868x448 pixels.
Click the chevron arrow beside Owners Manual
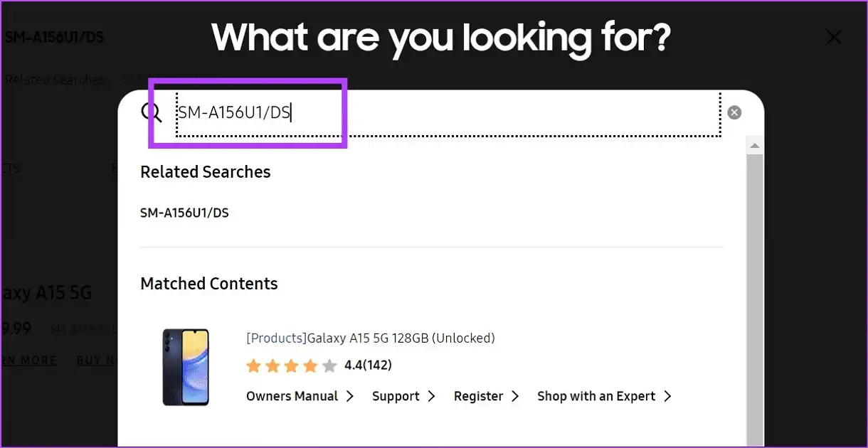[350, 396]
